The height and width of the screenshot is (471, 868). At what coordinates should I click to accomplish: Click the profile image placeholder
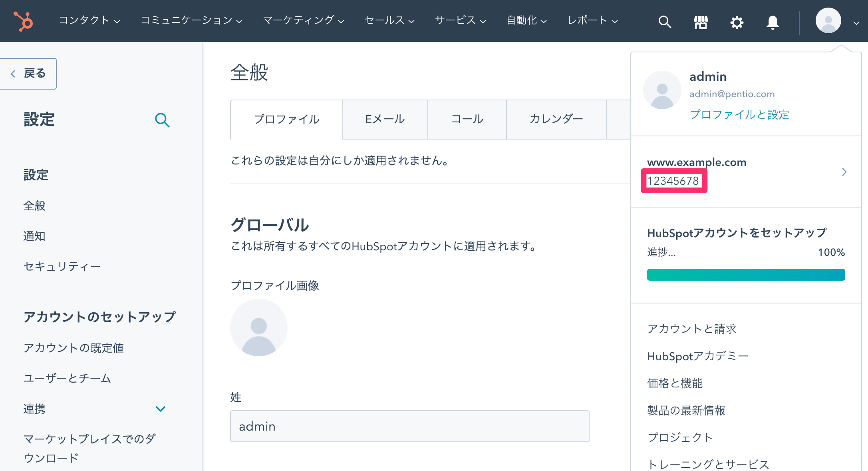(259, 327)
